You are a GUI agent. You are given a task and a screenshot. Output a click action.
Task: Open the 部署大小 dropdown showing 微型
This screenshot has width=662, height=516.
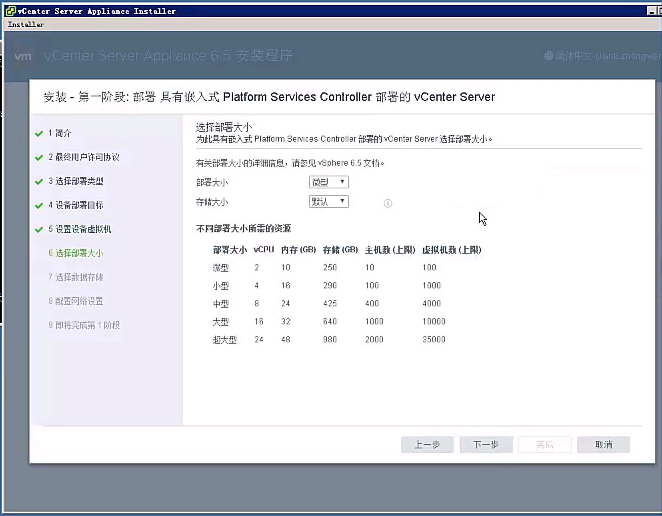pyautogui.click(x=328, y=182)
